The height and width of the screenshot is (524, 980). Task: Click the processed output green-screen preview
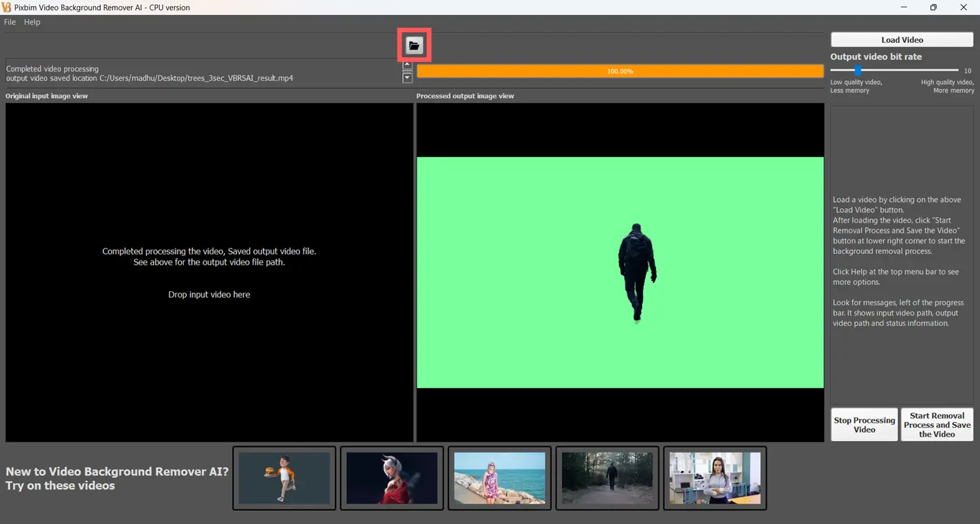(620, 272)
